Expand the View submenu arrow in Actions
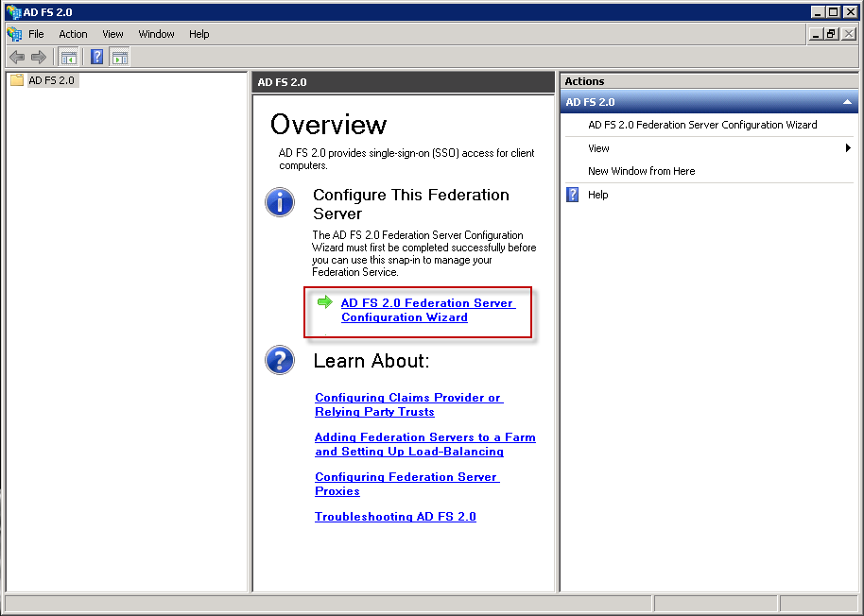The width and height of the screenshot is (864, 616). tap(848, 148)
